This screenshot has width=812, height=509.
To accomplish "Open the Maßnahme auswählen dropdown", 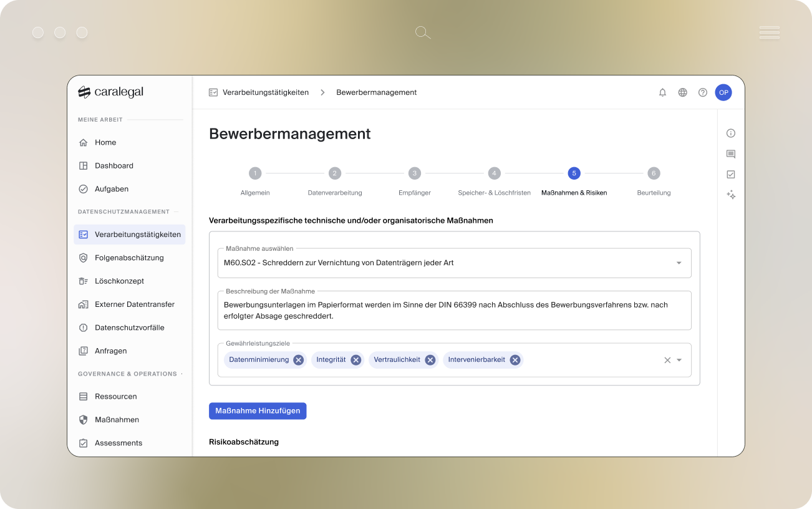I will (x=679, y=263).
